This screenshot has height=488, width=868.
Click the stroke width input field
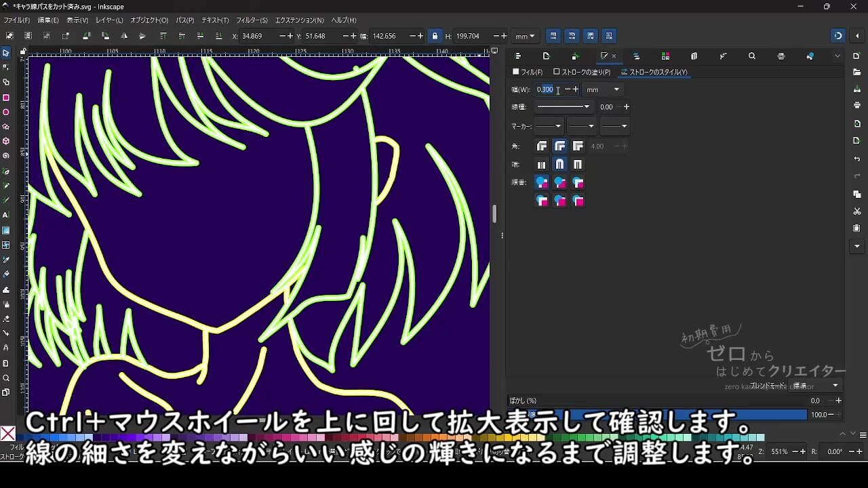(546, 89)
